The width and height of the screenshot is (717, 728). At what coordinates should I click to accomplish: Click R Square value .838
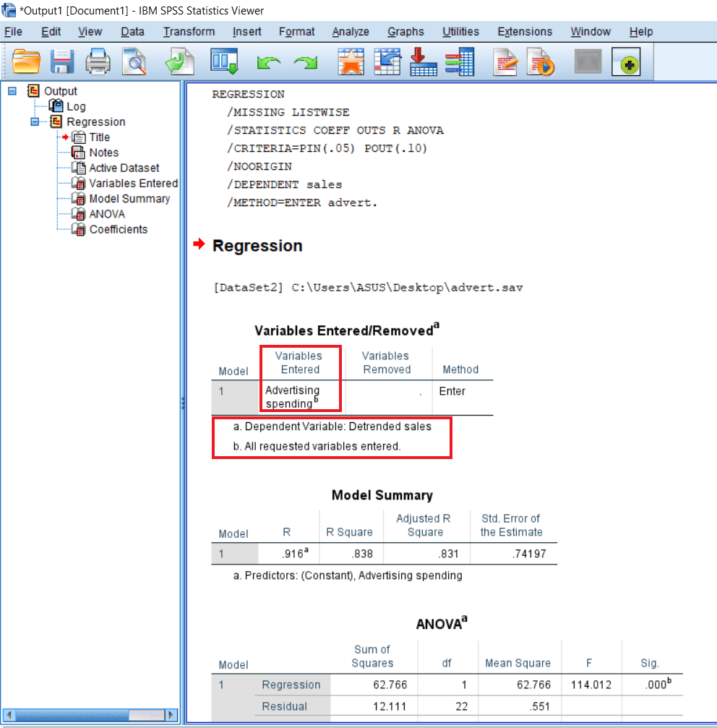point(362,554)
